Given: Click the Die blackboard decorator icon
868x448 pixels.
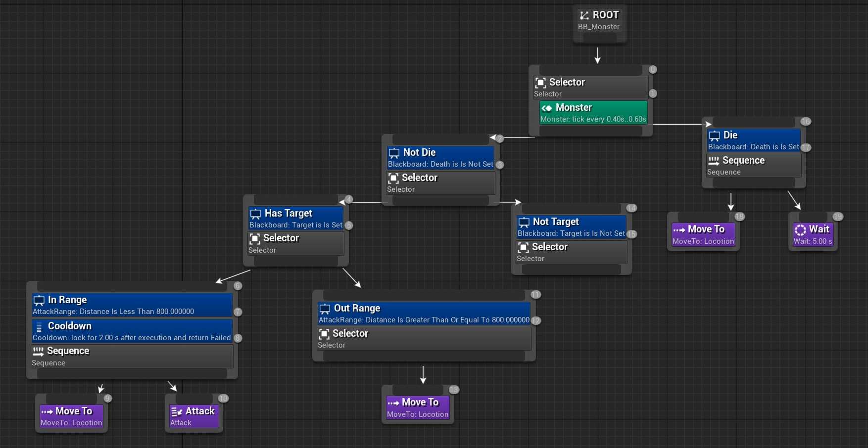Looking at the screenshot, I should pos(715,135).
